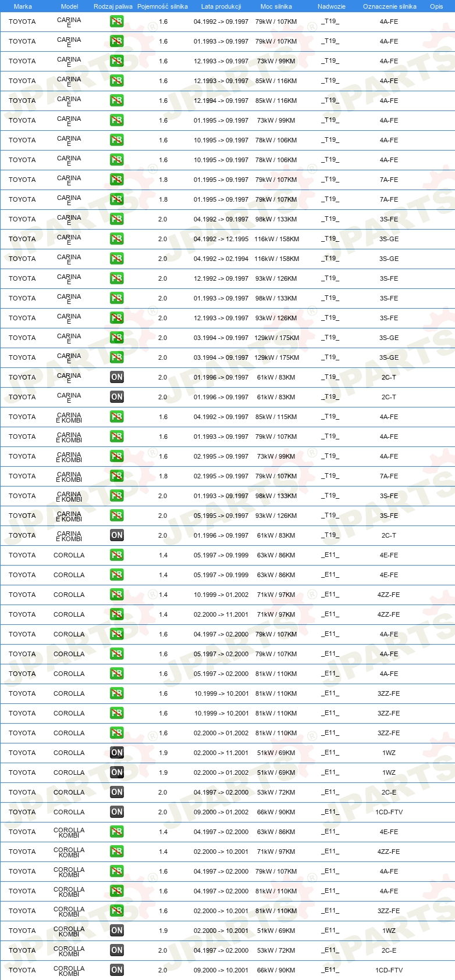Click 'CARINA E KOMBI' model in 02.1995 73kW row
This screenshot has height=980, width=455.
click(69, 456)
